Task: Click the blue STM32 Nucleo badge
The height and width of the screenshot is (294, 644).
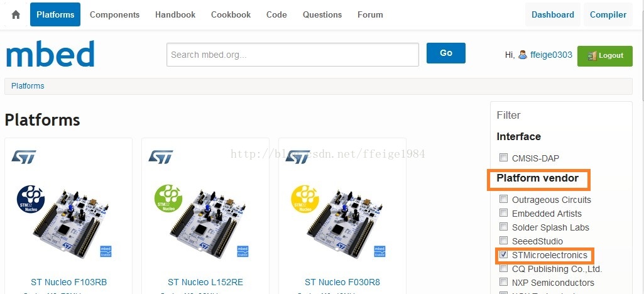Action: click(x=30, y=199)
